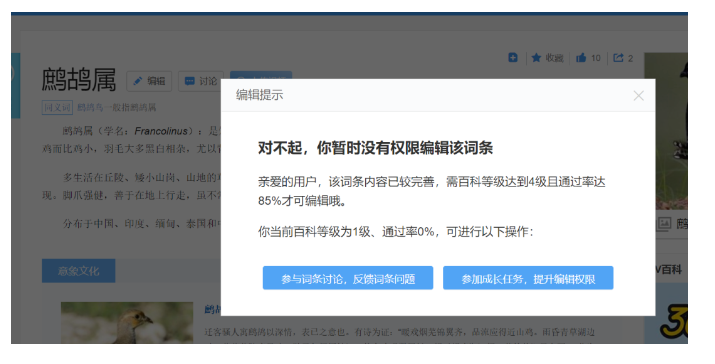Click the 鹧鸪属 title heading
Image resolution: width=715 pixels, height=364 pixels.
[x=78, y=80]
